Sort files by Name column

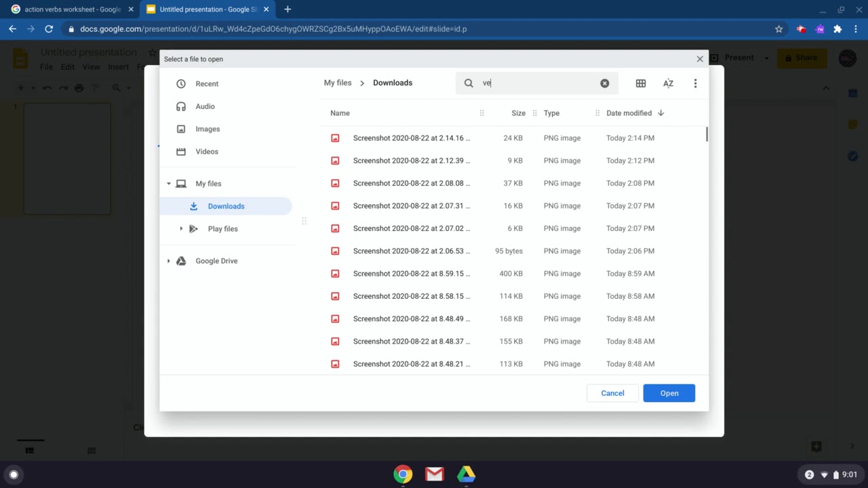coord(340,113)
